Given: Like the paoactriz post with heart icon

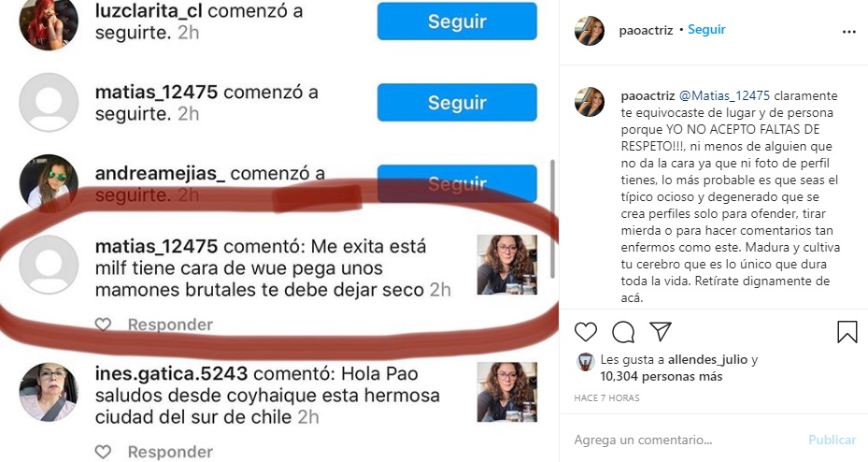Looking at the screenshot, I should [586, 332].
